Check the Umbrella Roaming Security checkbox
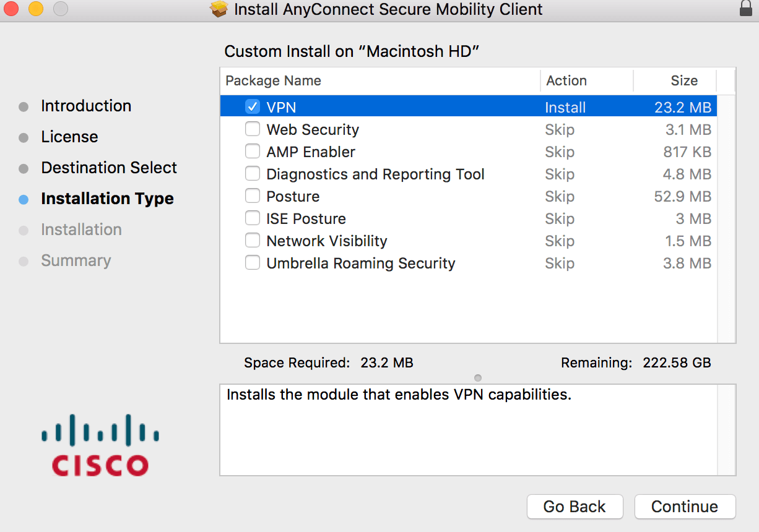Screen dimensions: 759x532 pos(253,263)
